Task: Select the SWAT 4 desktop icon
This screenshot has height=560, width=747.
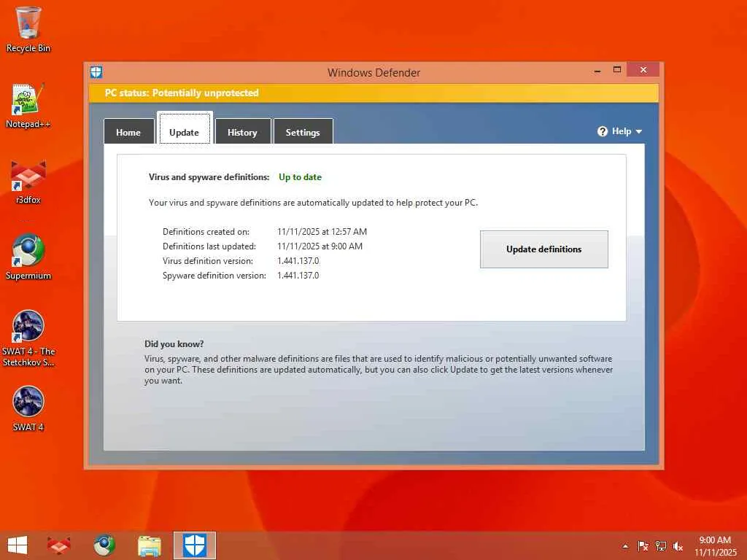Action: [28, 408]
